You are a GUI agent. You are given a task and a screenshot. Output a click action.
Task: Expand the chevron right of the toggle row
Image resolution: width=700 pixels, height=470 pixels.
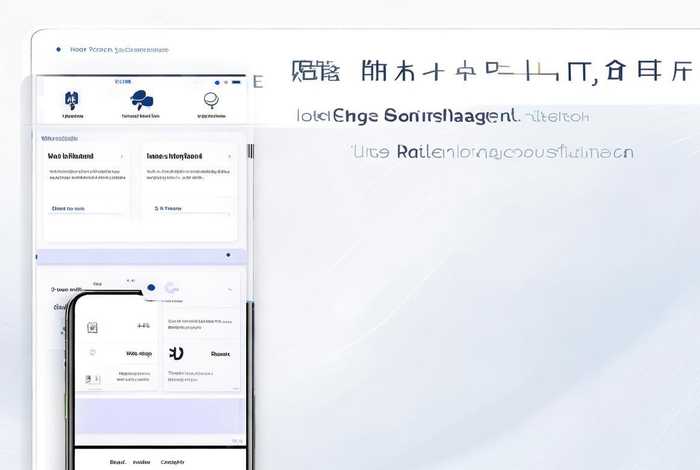tap(232, 288)
